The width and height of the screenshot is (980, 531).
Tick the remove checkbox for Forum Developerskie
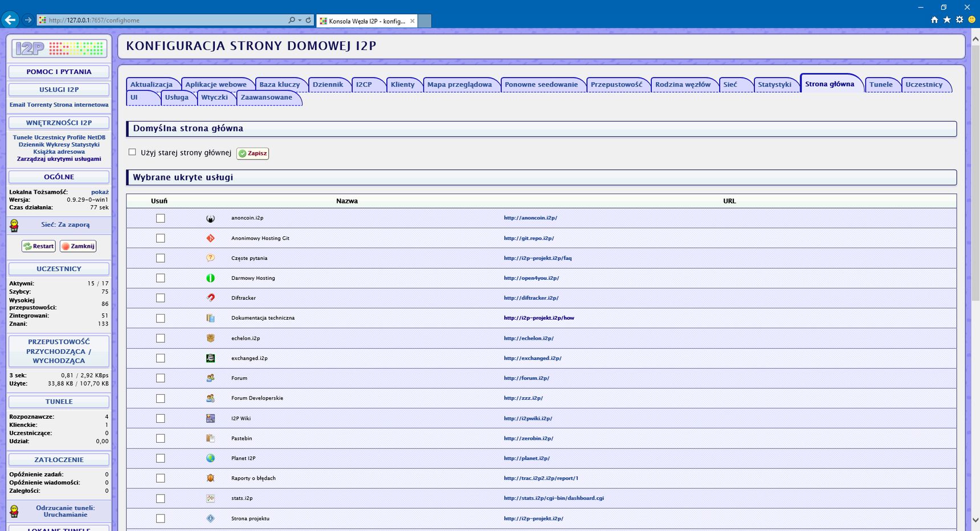click(x=161, y=398)
